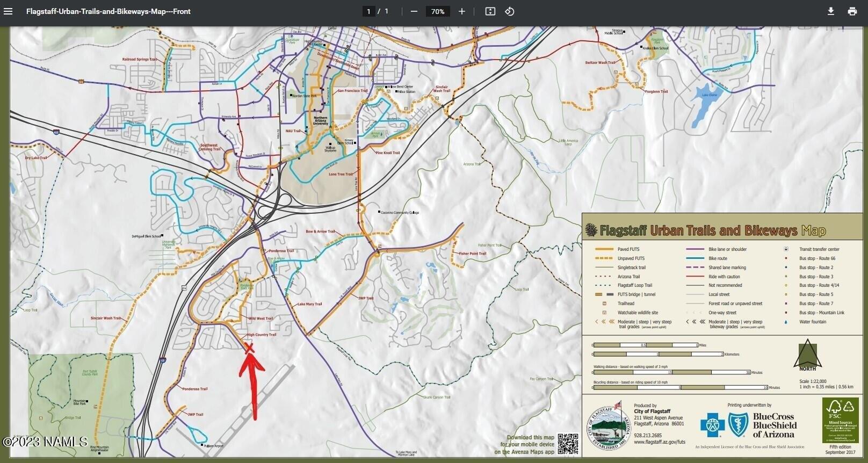
Task: Click the Foxglenn Trail label
Action: [x=656, y=91]
